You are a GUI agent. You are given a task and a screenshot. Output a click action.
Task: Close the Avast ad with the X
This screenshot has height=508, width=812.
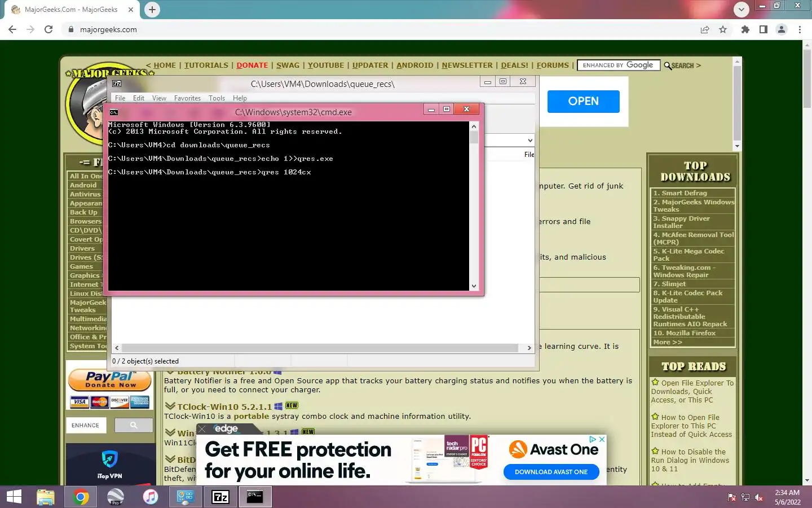(602, 439)
